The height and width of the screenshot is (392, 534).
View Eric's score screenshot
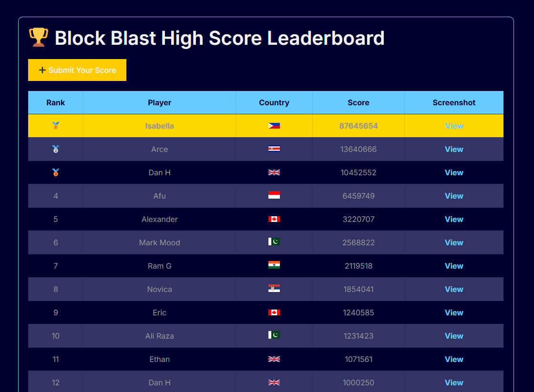pos(454,312)
